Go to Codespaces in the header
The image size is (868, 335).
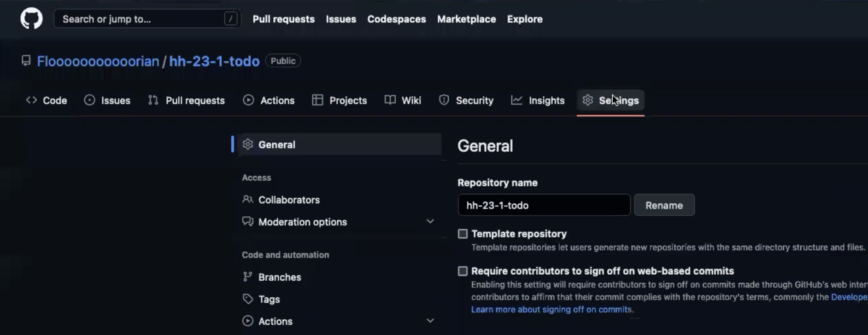click(397, 19)
